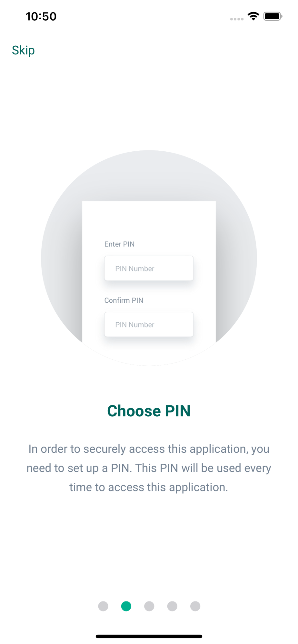Click the PIN setup description paragraph
The image size is (298, 644).
(x=149, y=468)
